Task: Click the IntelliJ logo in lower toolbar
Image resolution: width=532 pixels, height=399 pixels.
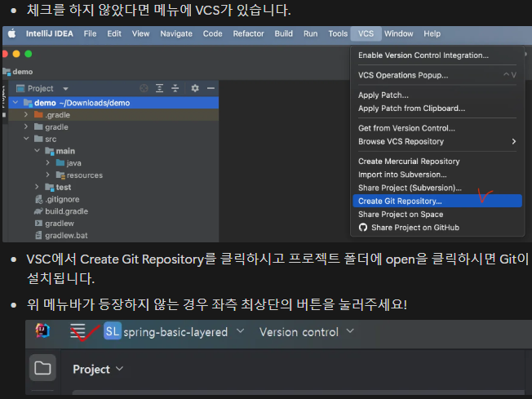Action: coord(42,330)
